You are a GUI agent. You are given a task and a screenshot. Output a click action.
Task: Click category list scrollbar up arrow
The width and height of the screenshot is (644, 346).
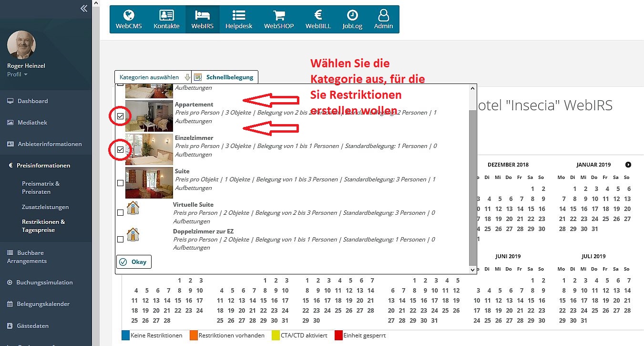click(x=472, y=88)
